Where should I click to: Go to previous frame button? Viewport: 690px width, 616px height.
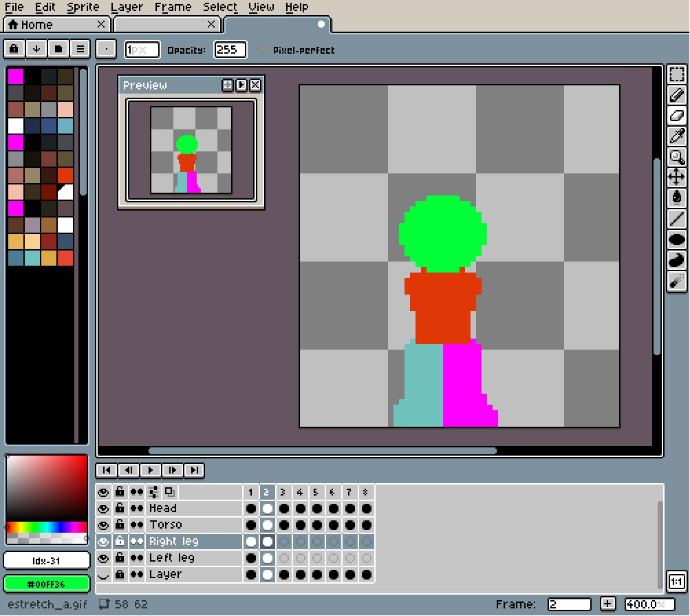[x=129, y=470]
